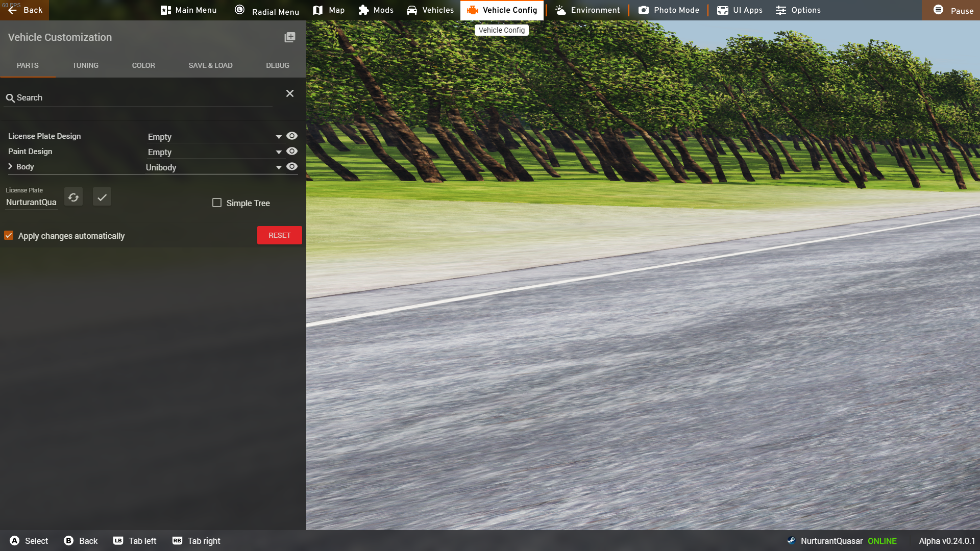980x551 pixels.
Task: Switch to the Save & Load tab
Action: tap(210, 65)
